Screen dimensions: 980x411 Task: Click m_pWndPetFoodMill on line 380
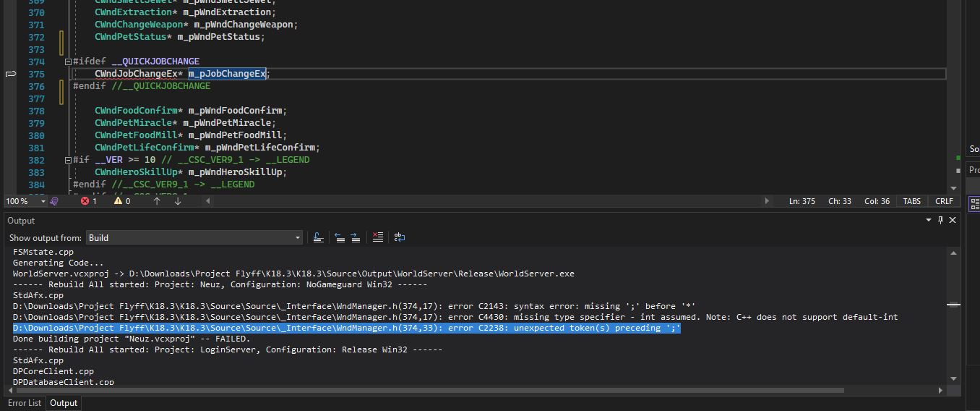pyautogui.click(x=235, y=135)
